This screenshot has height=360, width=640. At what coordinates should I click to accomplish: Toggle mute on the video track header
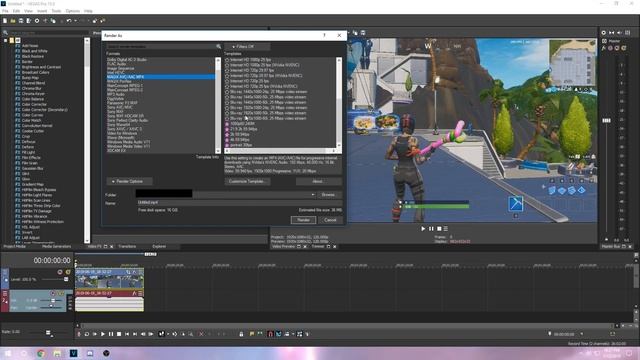tap(60, 272)
